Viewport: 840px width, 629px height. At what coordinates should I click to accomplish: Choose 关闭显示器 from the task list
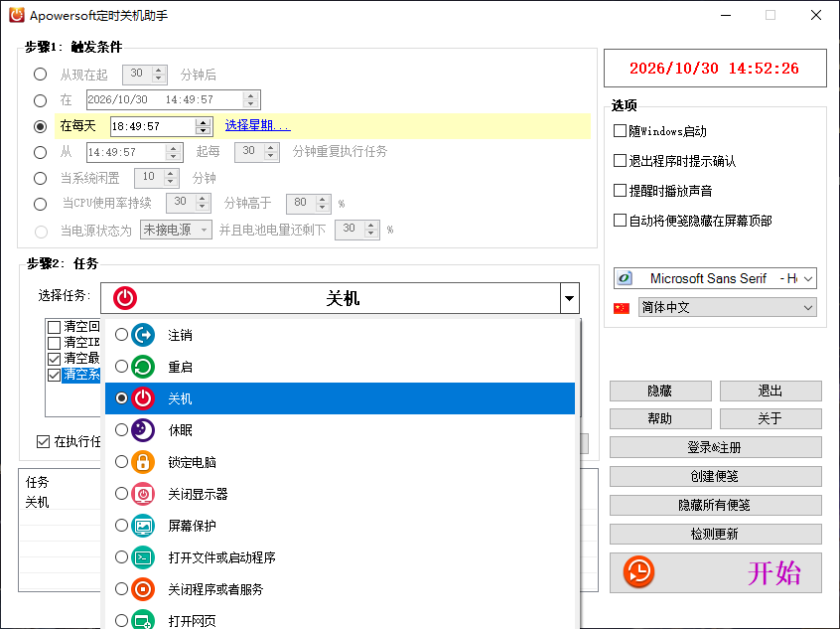tap(340, 494)
